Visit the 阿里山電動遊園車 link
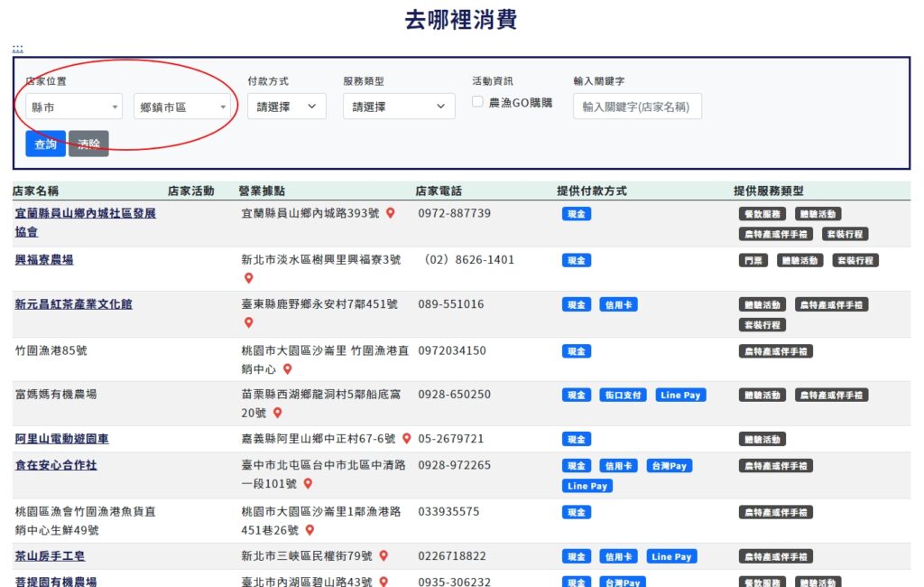 point(61,439)
